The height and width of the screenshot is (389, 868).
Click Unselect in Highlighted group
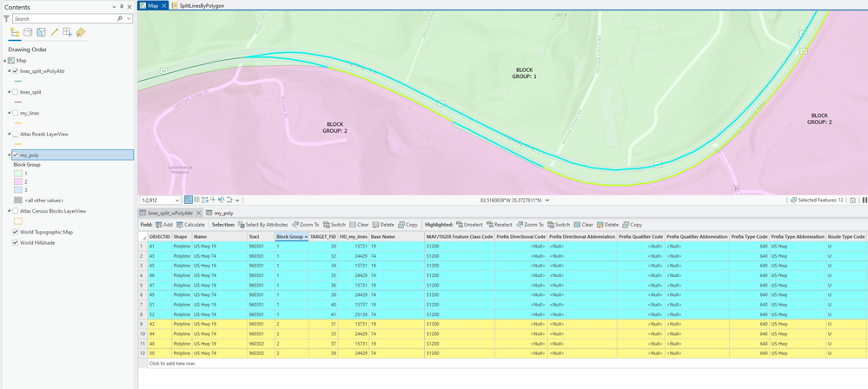pos(469,225)
